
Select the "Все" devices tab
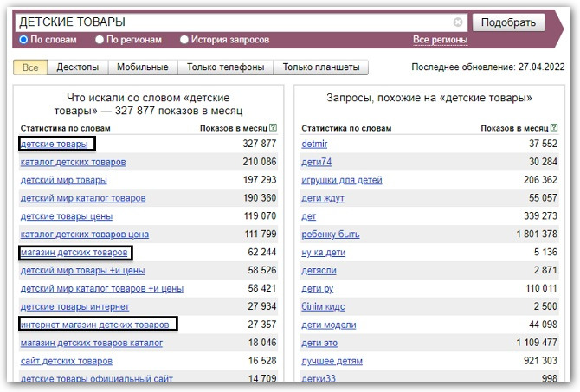(30, 67)
